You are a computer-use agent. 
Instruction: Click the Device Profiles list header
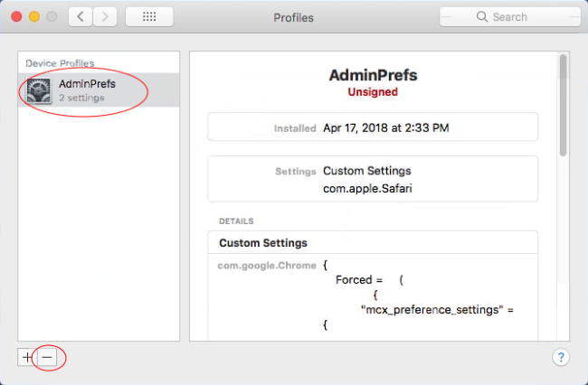pyautogui.click(x=60, y=63)
